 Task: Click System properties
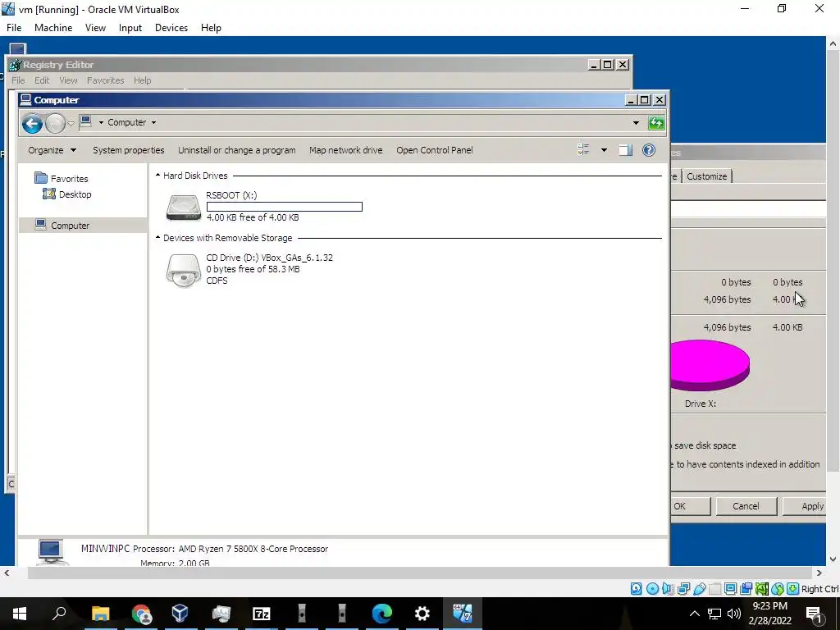[129, 150]
